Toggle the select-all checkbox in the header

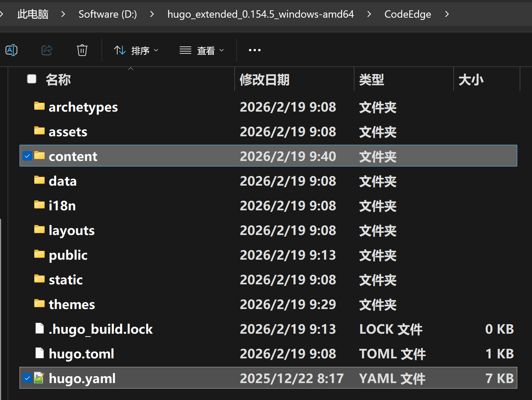(32, 79)
